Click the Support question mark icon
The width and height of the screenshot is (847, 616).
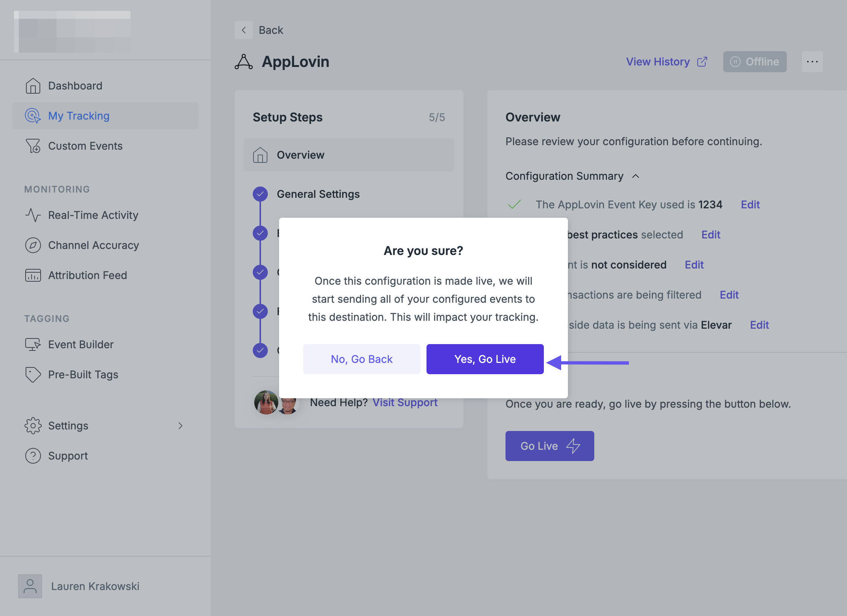pos(33,456)
